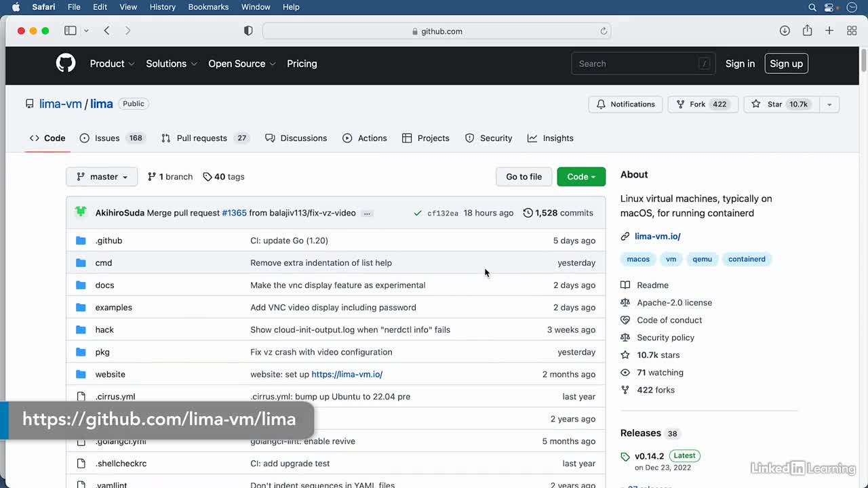This screenshot has height=488, width=868.
Task: Click AkihiroSuda's avatar icon
Action: (x=81, y=212)
